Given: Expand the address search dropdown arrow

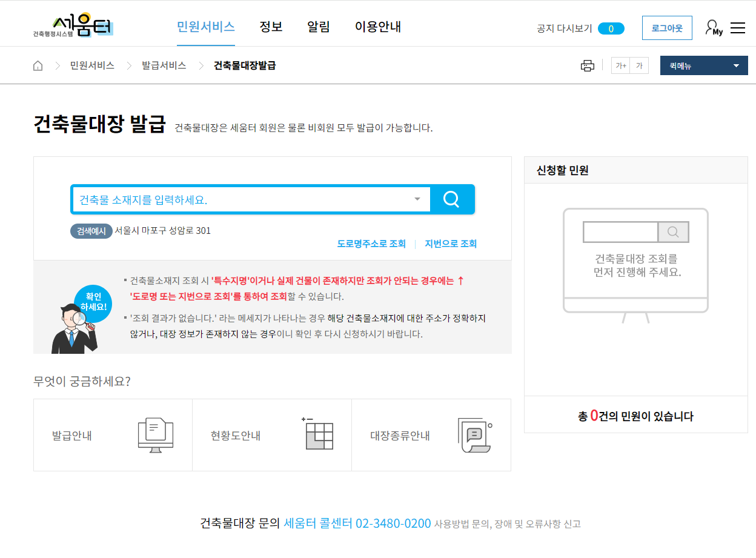Looking at the screenshot, I should [417, 199].
